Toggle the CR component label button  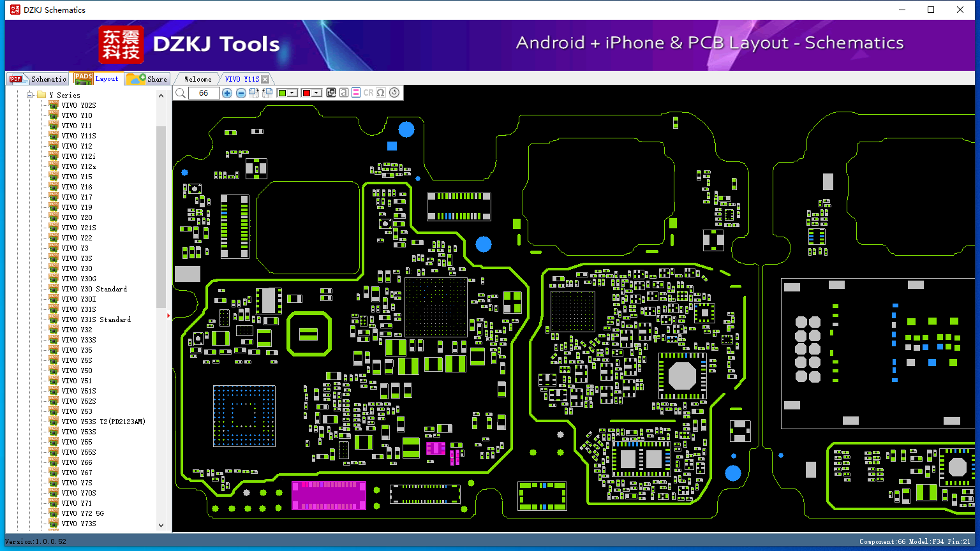pos(368,92)
